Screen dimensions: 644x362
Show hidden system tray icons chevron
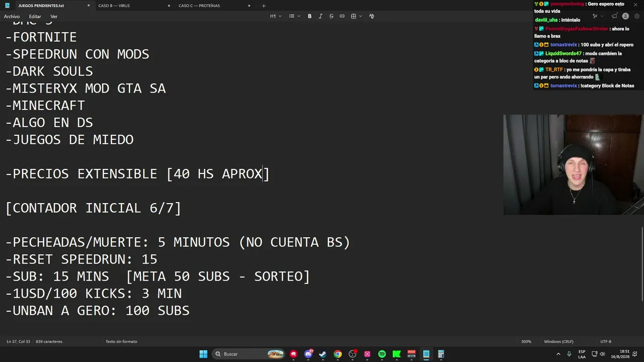tap(559, 354)
